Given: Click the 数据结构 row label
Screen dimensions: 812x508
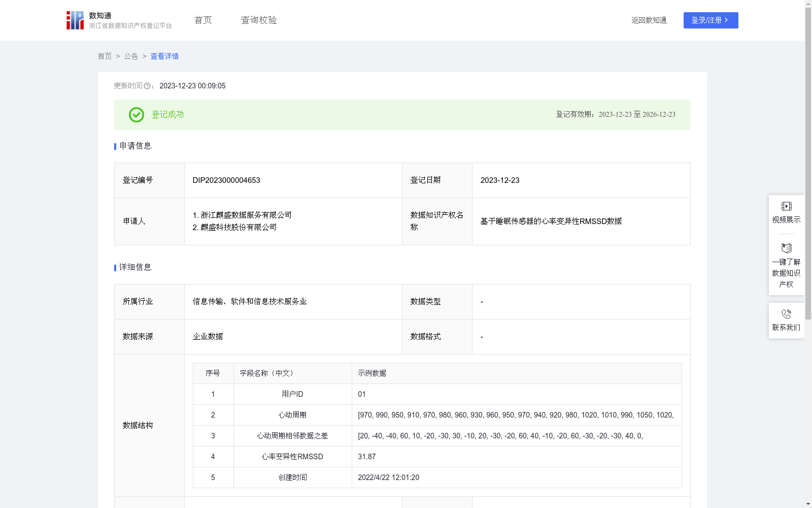Looking at the screenshot, I should [x=138, y=426].
